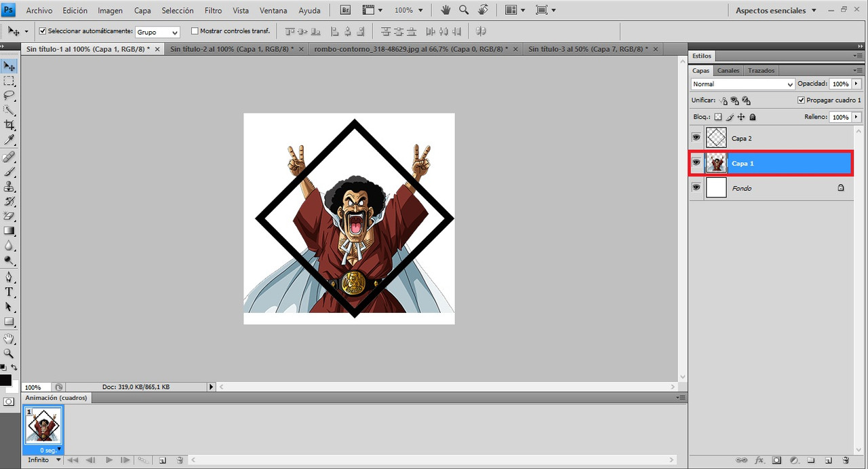
Task: Open the Filtro menu
Action: (213, 10)
